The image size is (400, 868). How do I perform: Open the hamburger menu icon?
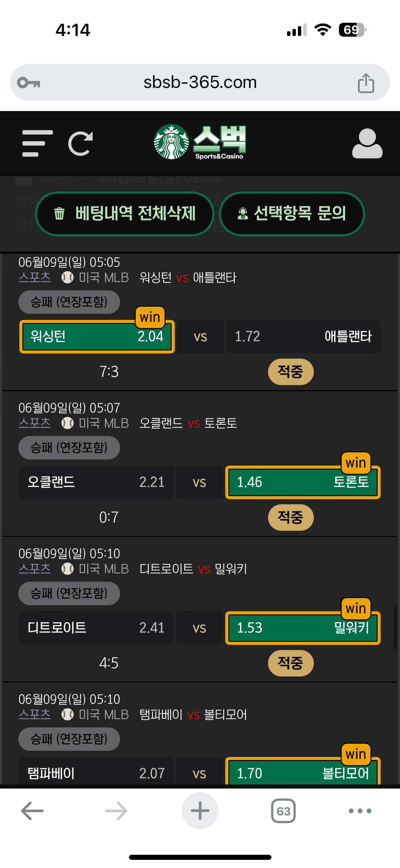pyautogui.click(x=37, y=143)
